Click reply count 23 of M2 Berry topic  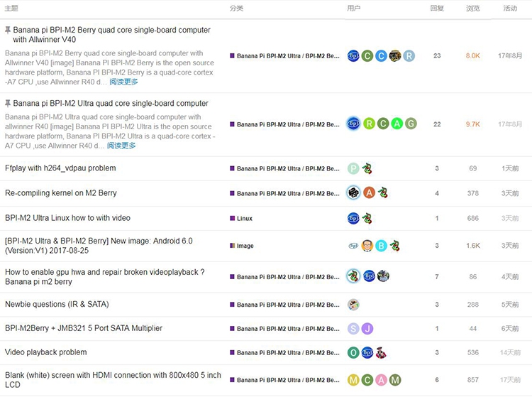[x=437, y=55]
